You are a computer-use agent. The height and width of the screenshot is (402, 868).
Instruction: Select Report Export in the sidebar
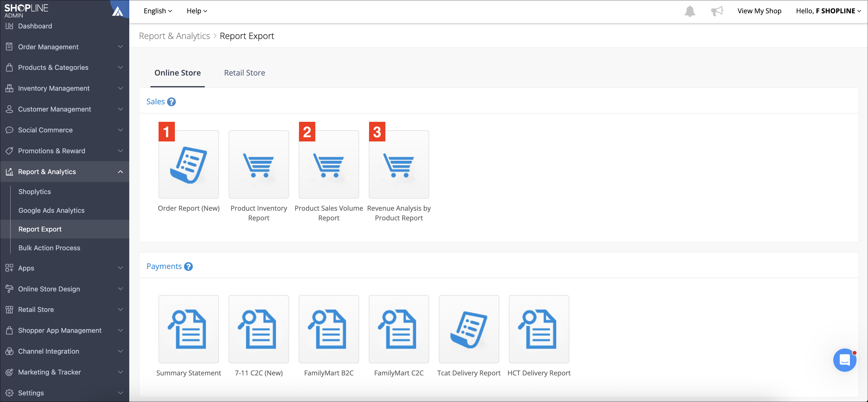(x=65, y=229)
